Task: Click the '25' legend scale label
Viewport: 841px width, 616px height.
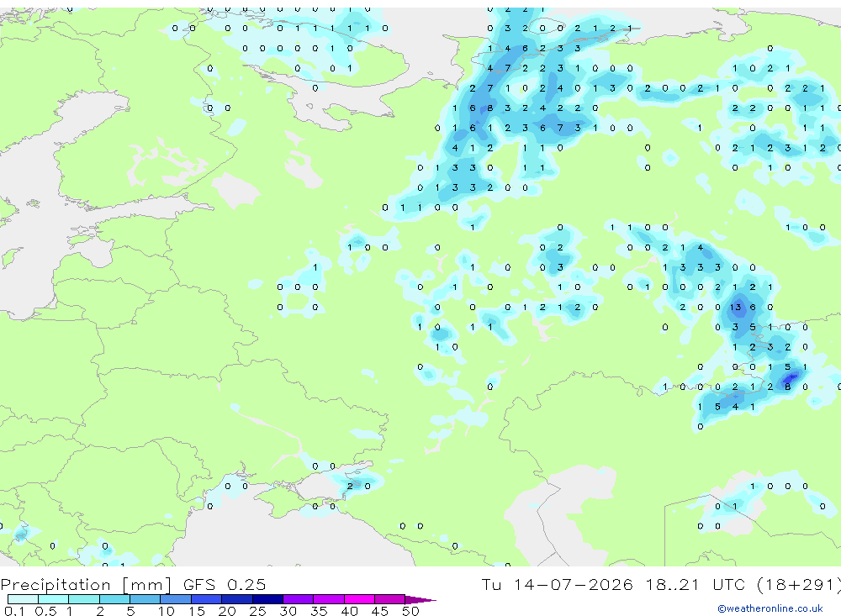Action: [258, 611]
